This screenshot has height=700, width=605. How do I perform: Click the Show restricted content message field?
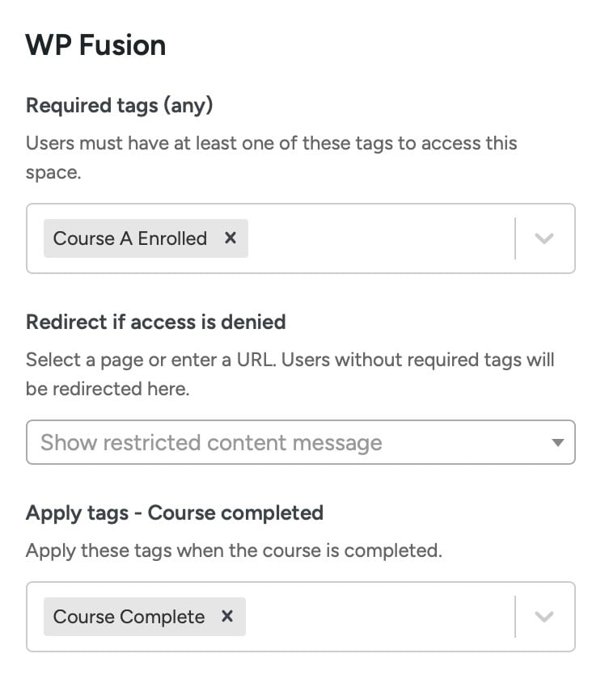click(243, 443)
